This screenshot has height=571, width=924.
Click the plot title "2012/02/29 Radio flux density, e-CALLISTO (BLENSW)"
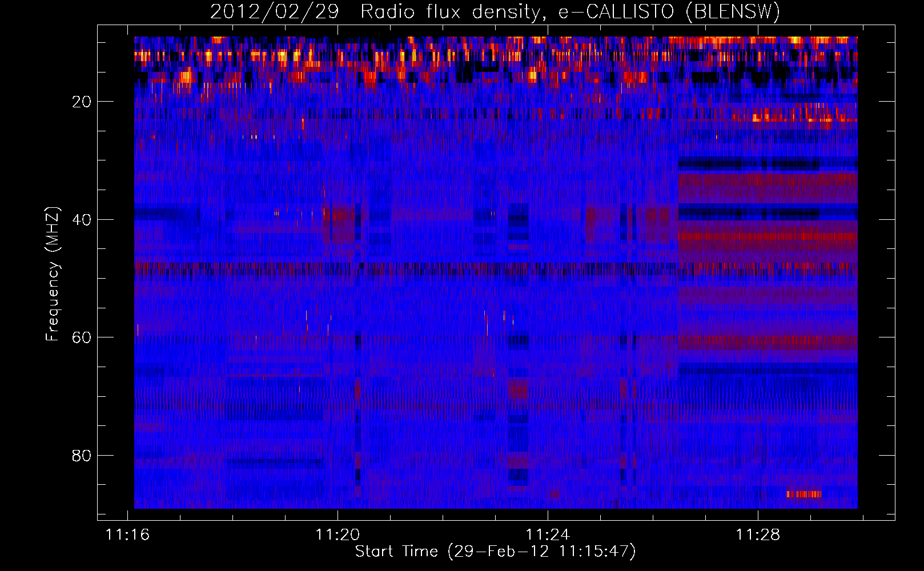pos(495,11)
